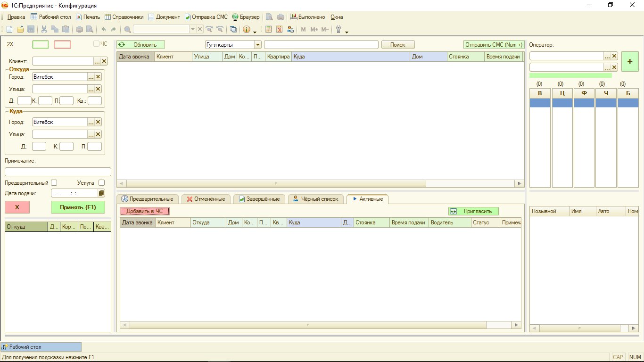Toggle the ЧС checkbox

click(x=96, y=44)
